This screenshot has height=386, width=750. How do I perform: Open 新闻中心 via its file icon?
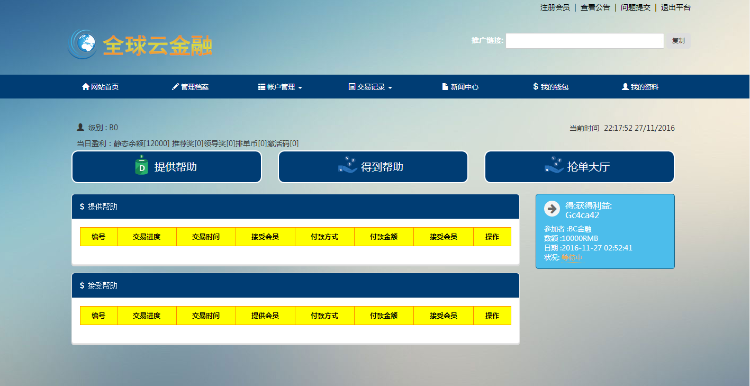[445, 87]
